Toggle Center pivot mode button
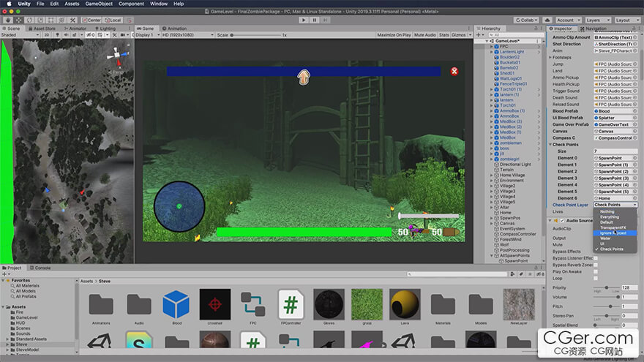The height and width of the screenshot is (362, 644). [91, 20]
